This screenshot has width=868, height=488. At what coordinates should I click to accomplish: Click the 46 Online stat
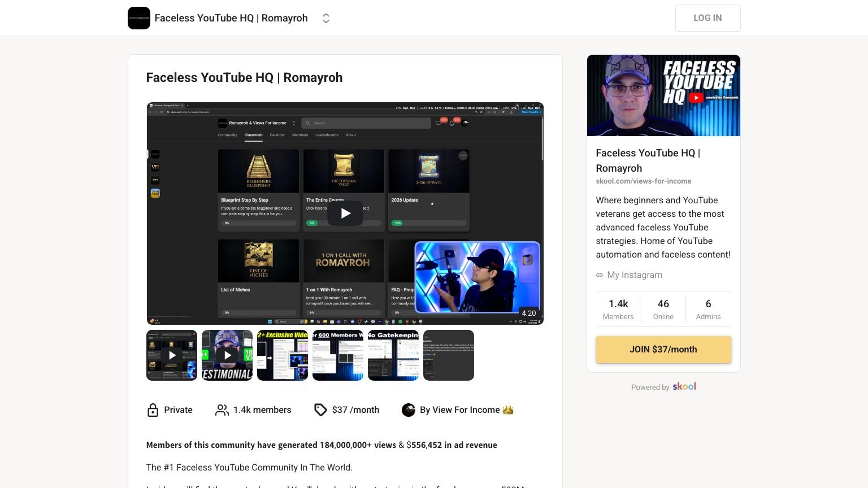[663, 309]
